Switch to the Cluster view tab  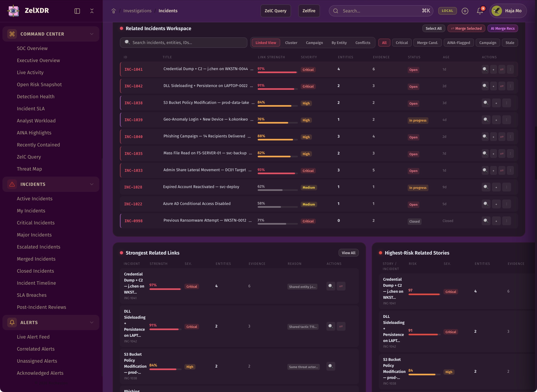click(x=291, y=43)
